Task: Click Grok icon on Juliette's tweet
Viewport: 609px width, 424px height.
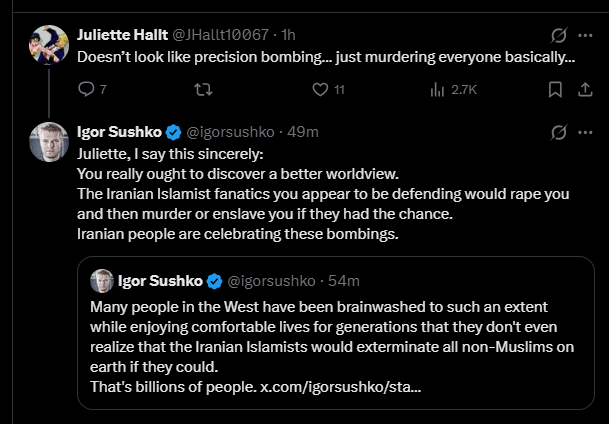Action: click(557, 34)
